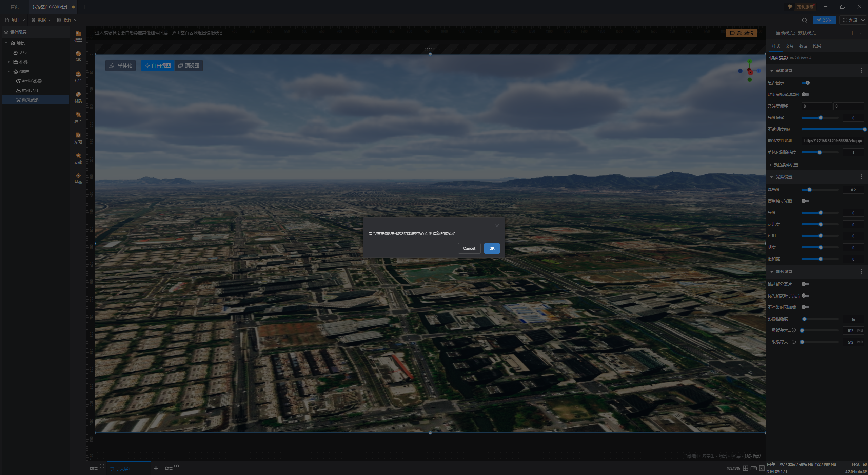The height and width of the screenshot is (475, 868).
Task: Expand the 颜色条件设置 section
Action: (785, 165)
